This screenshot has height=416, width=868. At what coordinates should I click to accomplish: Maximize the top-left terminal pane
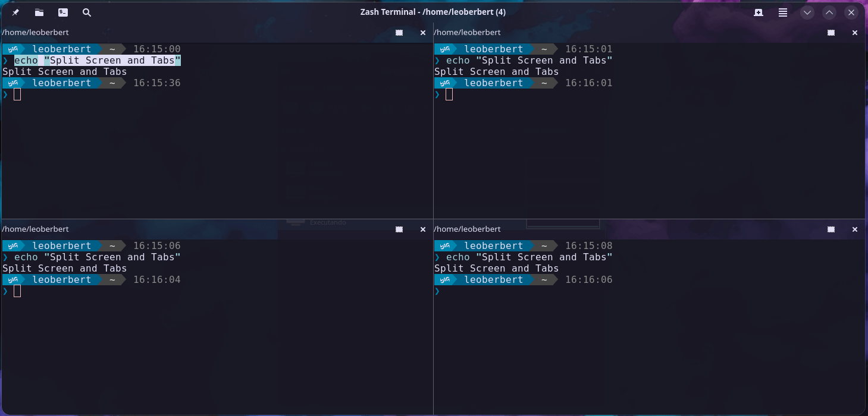pyautogui.click(x=399, y=33)
